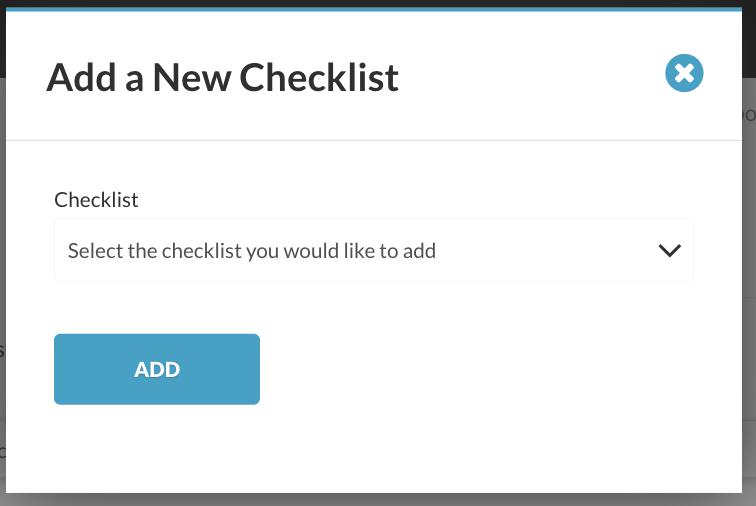Click the dimmed backdrop right of the modal
Screen dimensions: 756x506
(749, 289)
